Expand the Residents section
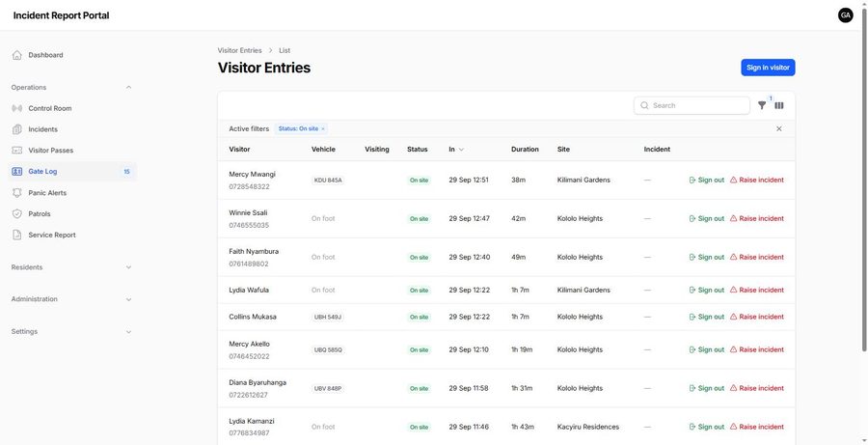 tap(128, 267)
